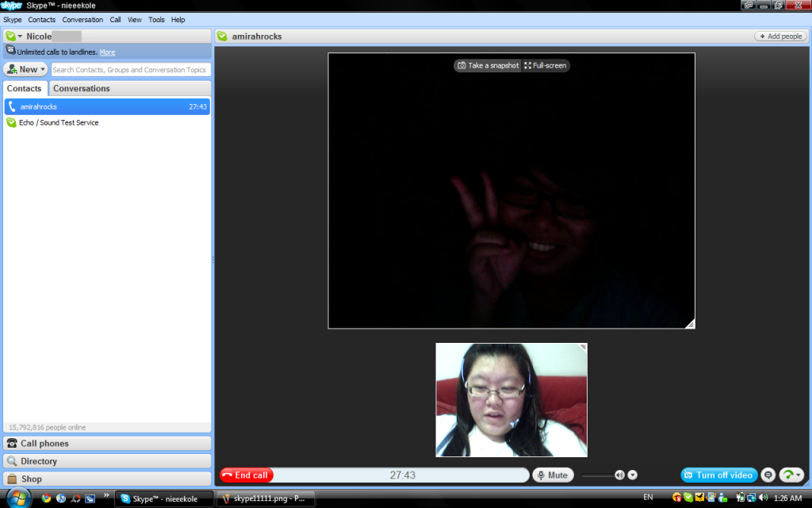Open the Contacts menu in menu bar
This screenshot has width=812, height=508.
[x=41, y=20]
